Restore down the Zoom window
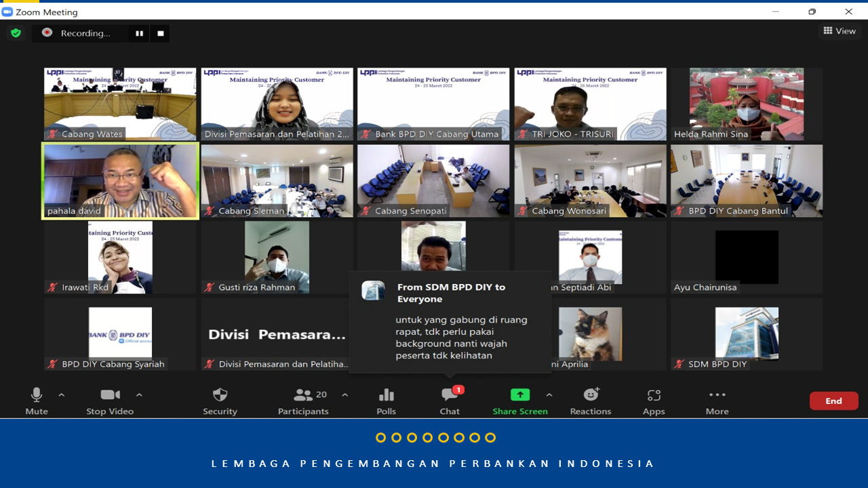 coord(812,12)
